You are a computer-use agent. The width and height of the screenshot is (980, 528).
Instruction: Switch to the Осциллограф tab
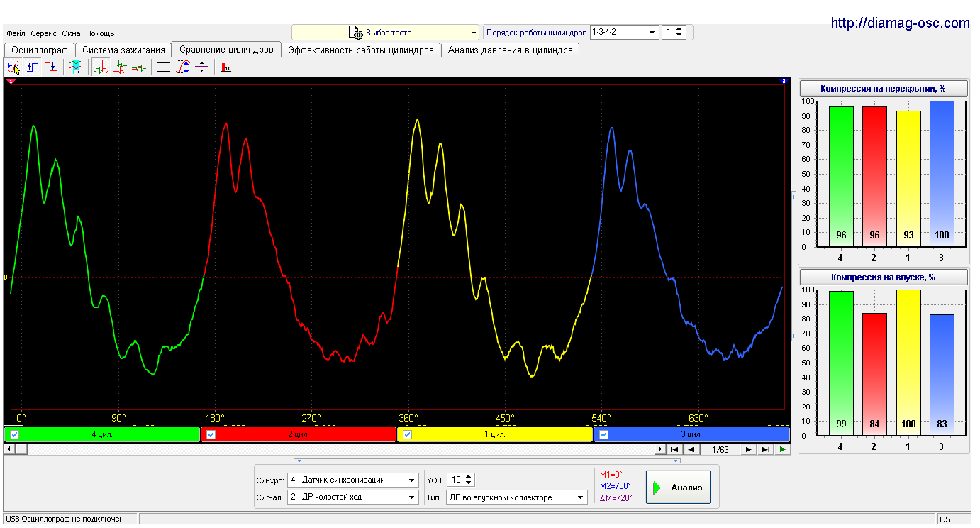click(40, 50)
